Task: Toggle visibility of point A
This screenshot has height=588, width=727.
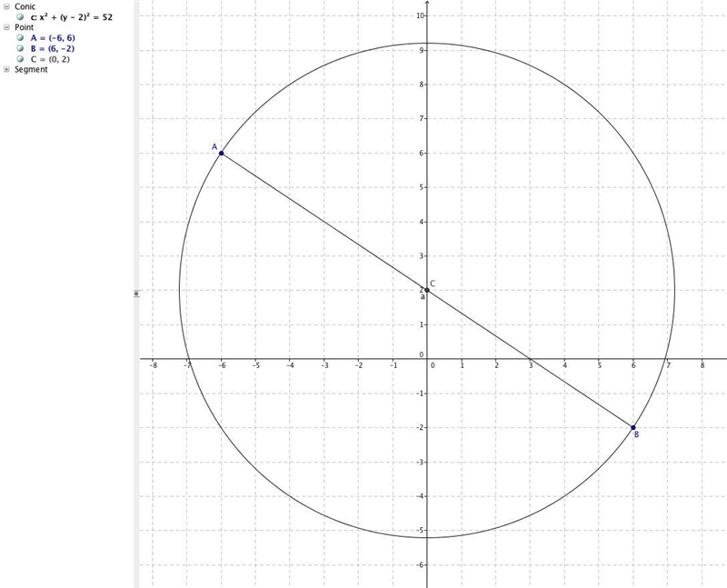Action: tap(20, 37)
